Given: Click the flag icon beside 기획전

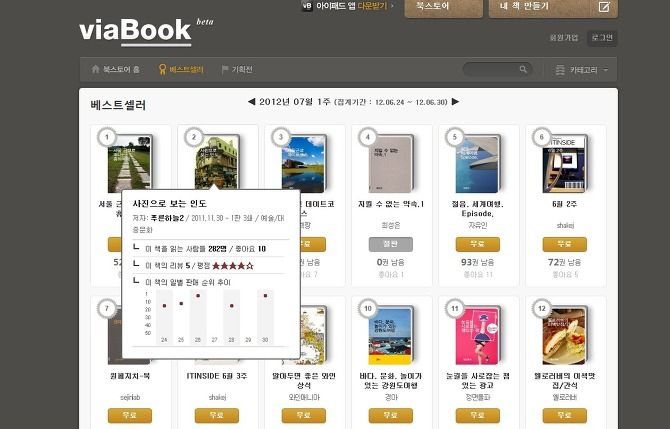Looking at the screenshot, I should tap(225, 69).
